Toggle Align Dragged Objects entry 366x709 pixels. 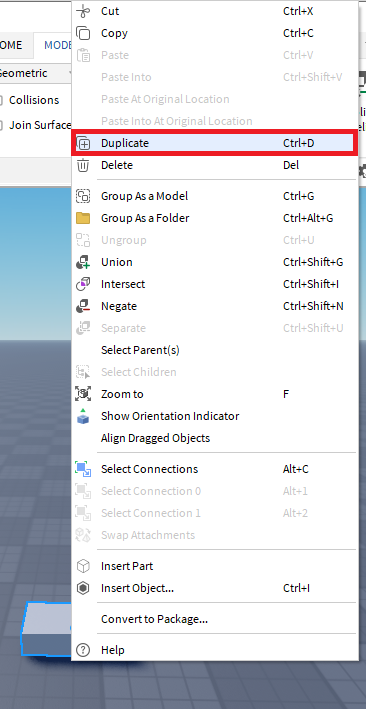[x=215, y=439]
